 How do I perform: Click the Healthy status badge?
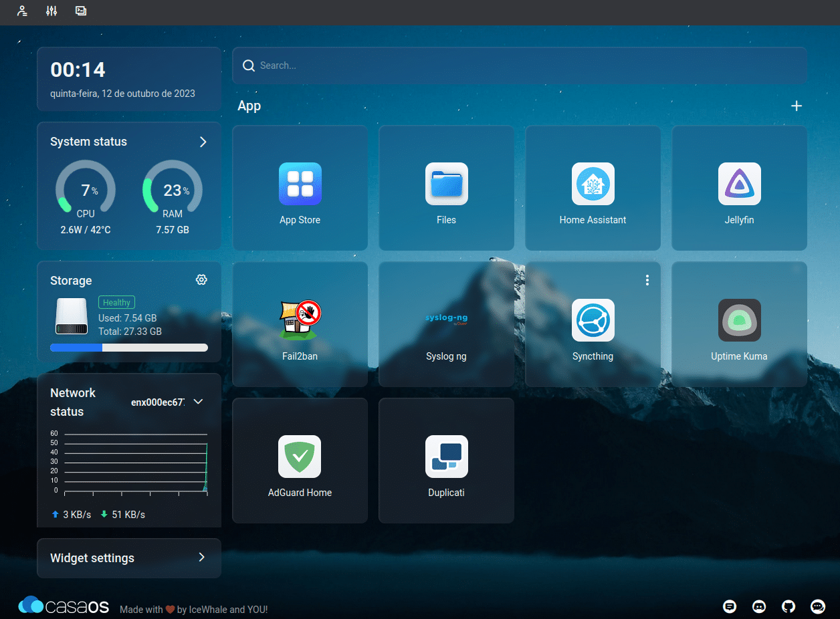(x=117, y=302)
